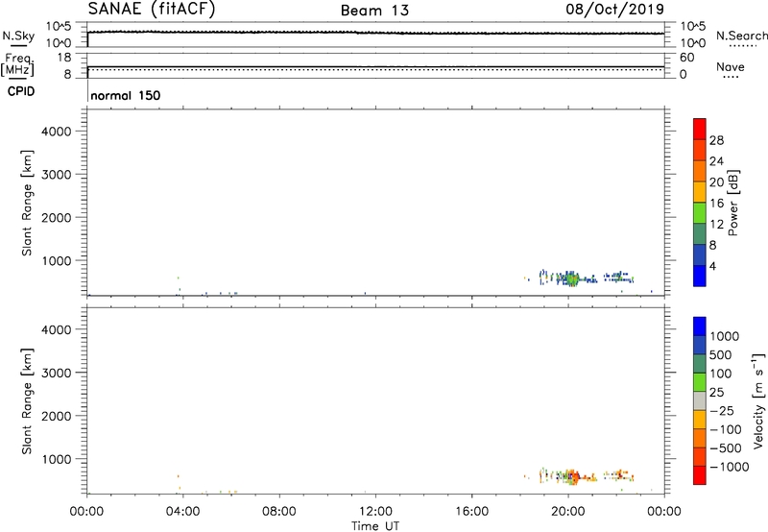Click the "N.Sky" legend label
768x532 pixels.
tap(18, 36)
